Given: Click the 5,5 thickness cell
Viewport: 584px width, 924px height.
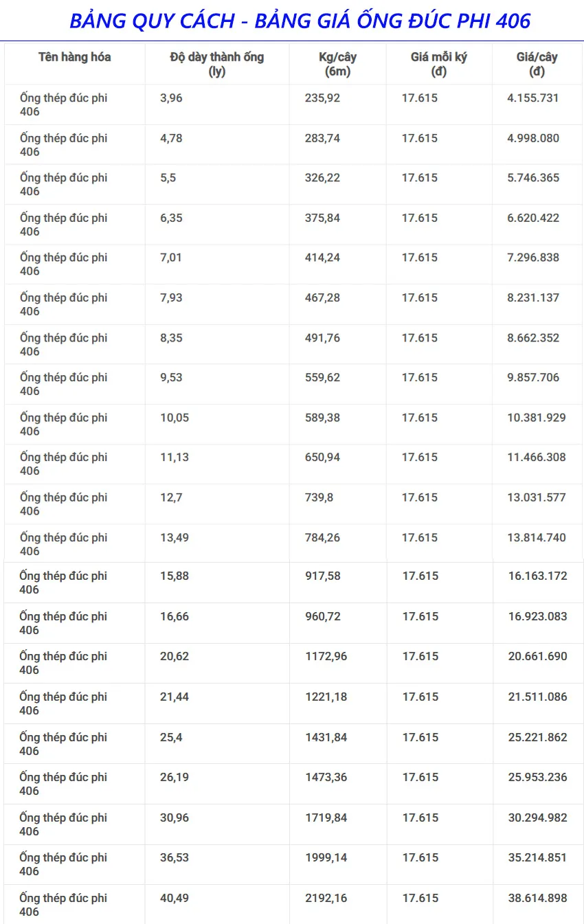Looking at the screenshot, I should tap(168, 178).
